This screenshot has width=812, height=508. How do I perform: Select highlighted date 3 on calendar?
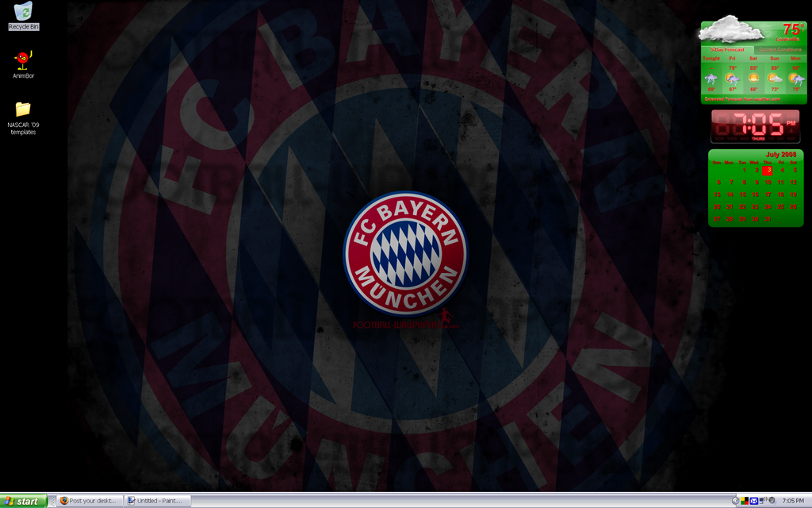(x=768, y=170)
